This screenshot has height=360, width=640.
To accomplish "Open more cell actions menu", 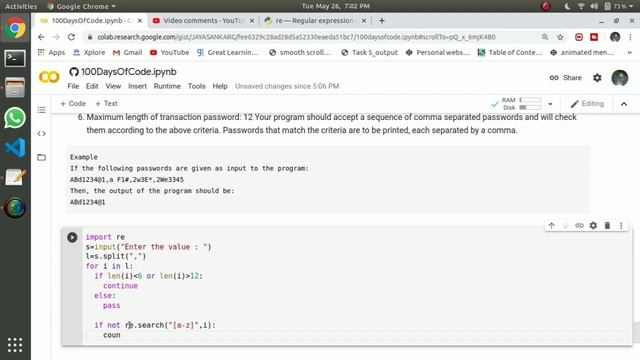I will (x=621, y=225).
